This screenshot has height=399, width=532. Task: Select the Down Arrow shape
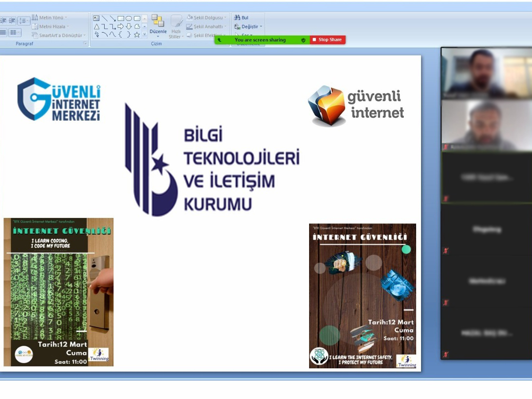tap(129, 26)
